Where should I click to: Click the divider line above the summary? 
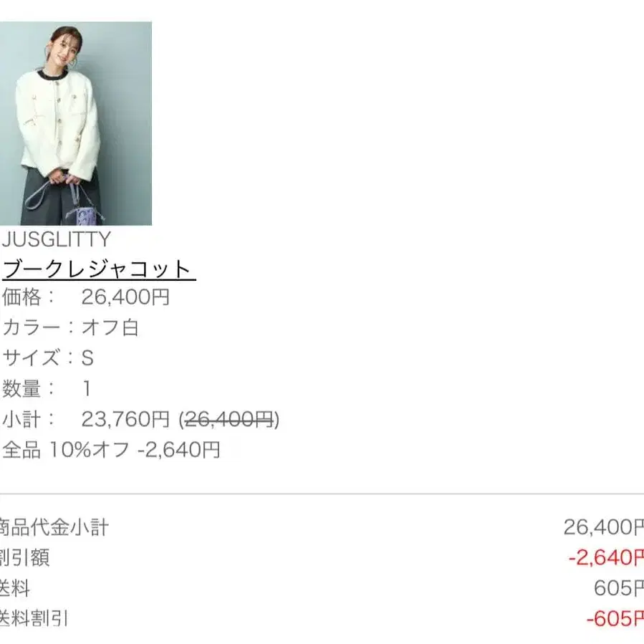pos(322,494)
